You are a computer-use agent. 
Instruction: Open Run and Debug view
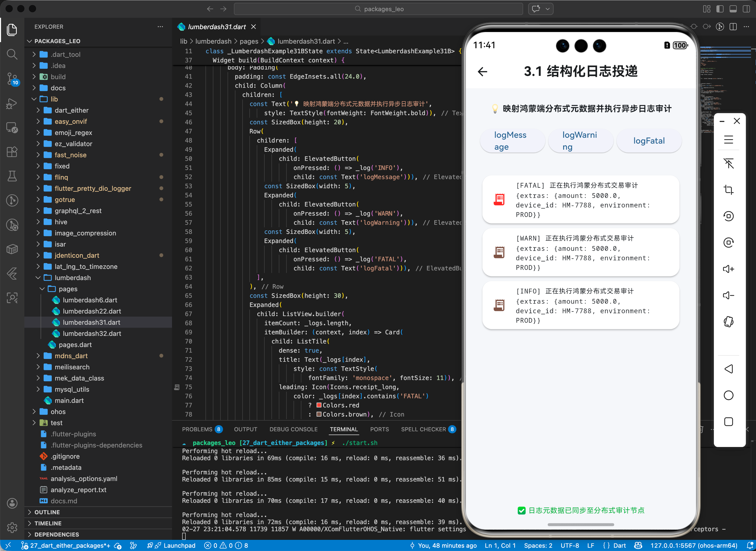tap(12, 104)
